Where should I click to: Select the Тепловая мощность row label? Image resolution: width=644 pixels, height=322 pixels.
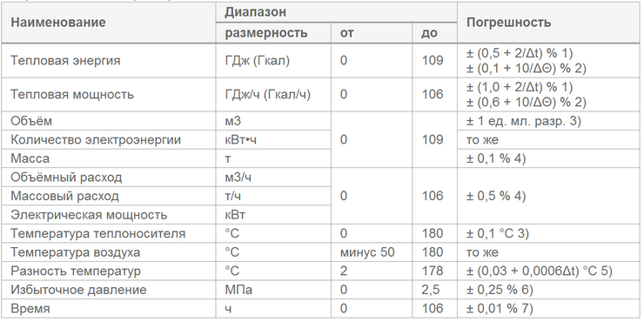coord(109,95)
